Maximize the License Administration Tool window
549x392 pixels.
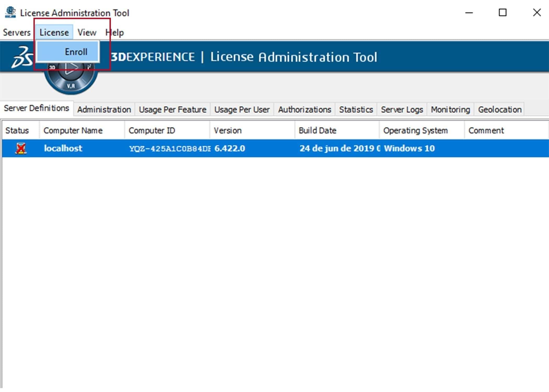click(502, 13)
